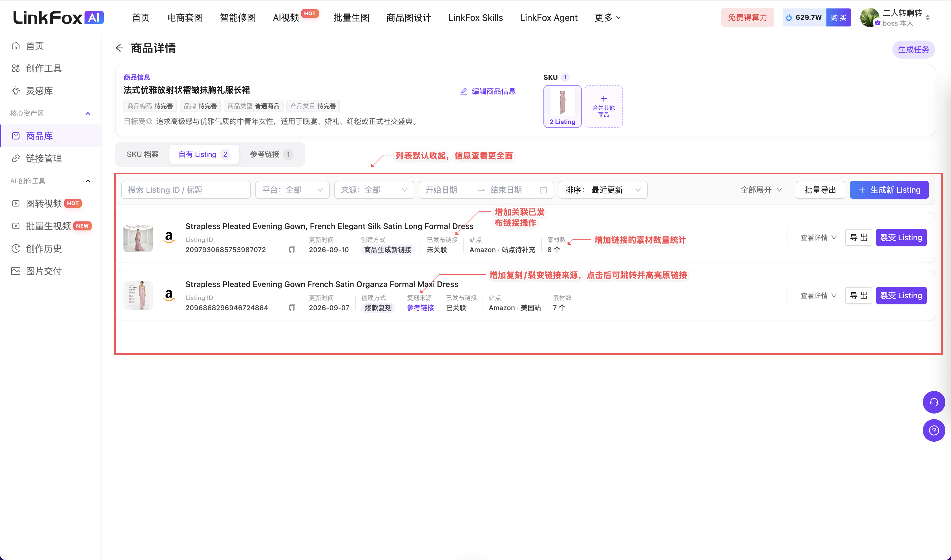The height and width of the screenshot is (560, 951).
Task: Focus the 搜索 Listing ID / 标题 field
Action: tap(186, 190)
